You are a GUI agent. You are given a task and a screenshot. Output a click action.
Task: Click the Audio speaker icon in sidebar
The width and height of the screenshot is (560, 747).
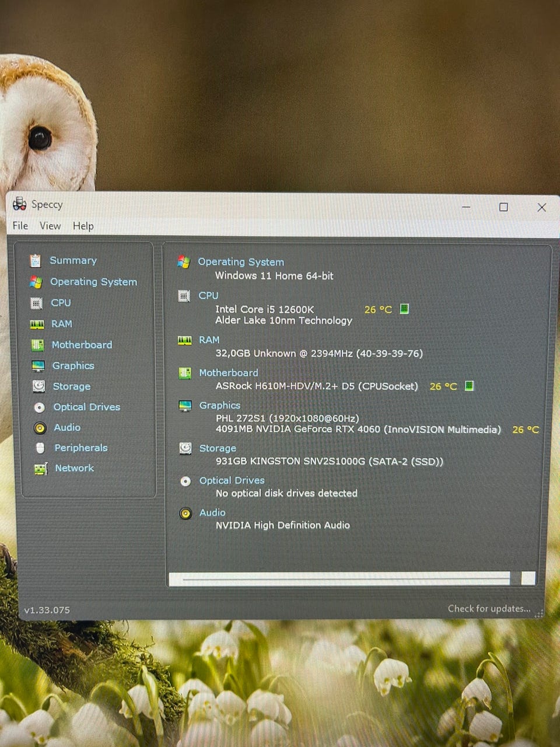coord(40,428)
